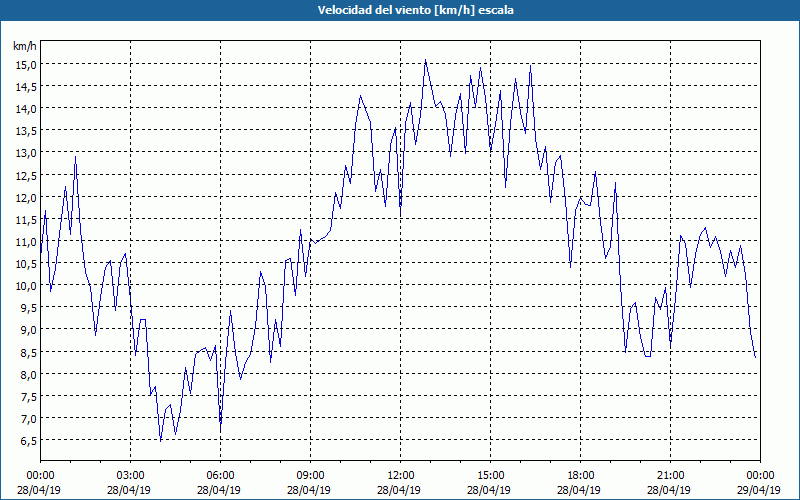Click the 10,5 axis value
This screenshot has height=500, width=800.
pyautogui.click(x=27, y=264)
